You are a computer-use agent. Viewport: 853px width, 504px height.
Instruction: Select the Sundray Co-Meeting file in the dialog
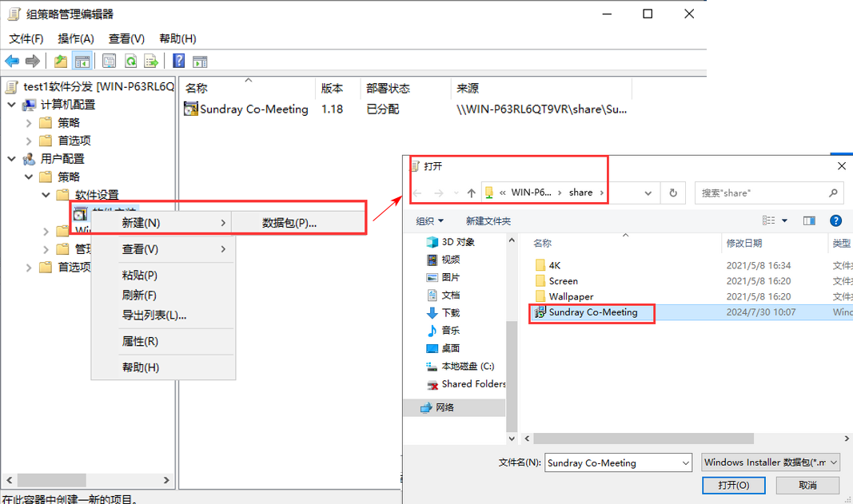pyautogui.click(x=592, y=312)
